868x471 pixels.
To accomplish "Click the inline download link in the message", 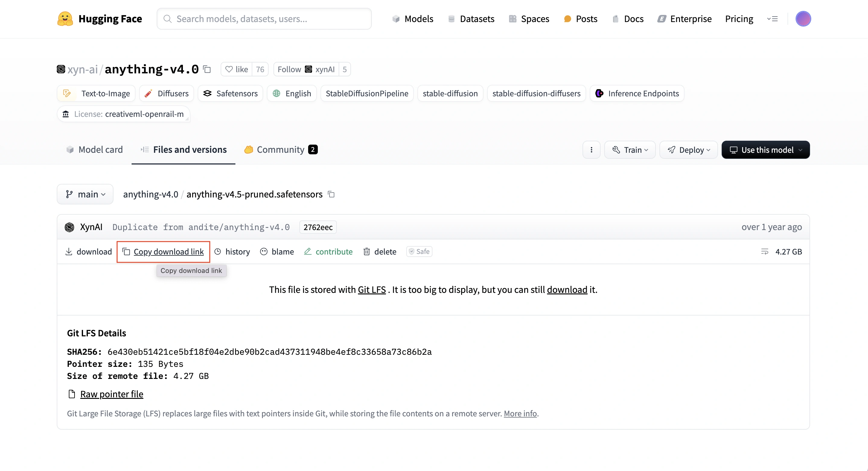I will [567, 290].
